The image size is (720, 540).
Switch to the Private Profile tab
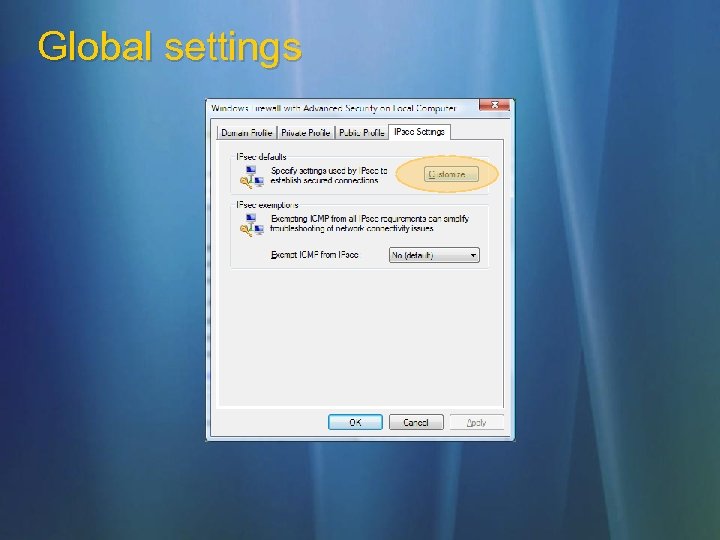306,133
